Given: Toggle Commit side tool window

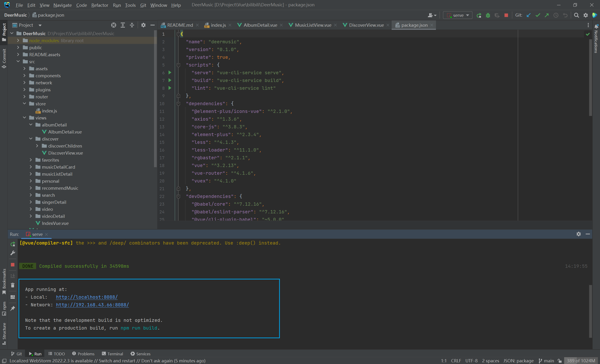Looking at the screenshot, I should click(4, 58).
